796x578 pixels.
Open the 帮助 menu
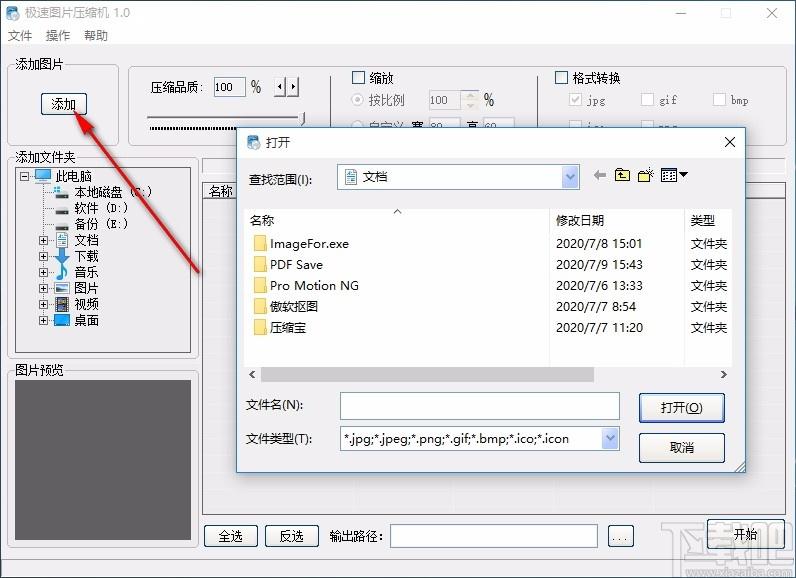(96, 36)
